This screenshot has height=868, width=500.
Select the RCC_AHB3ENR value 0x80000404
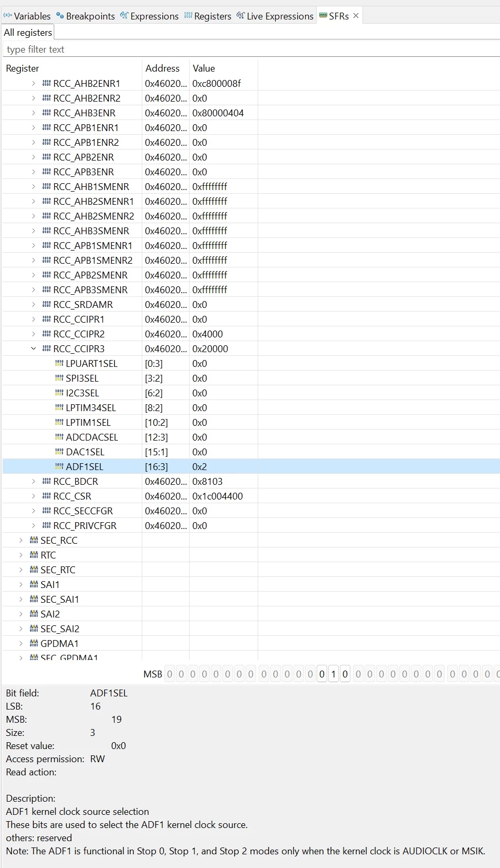[x=218, y=113]
